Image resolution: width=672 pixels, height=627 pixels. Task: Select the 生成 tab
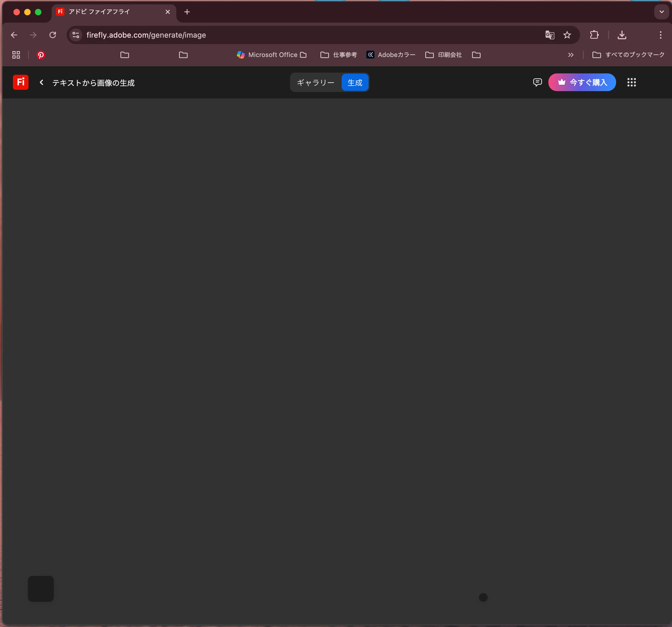[355, 83]
